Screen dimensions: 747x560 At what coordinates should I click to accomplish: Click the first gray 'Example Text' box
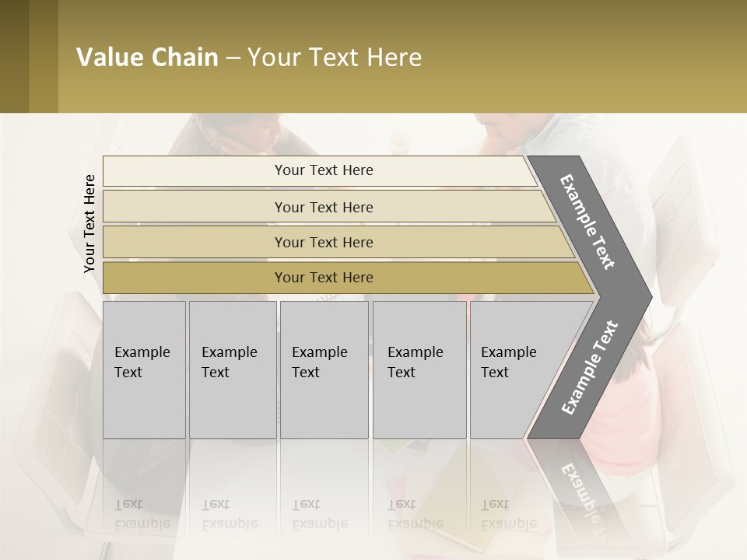click(x=144, y=369)
